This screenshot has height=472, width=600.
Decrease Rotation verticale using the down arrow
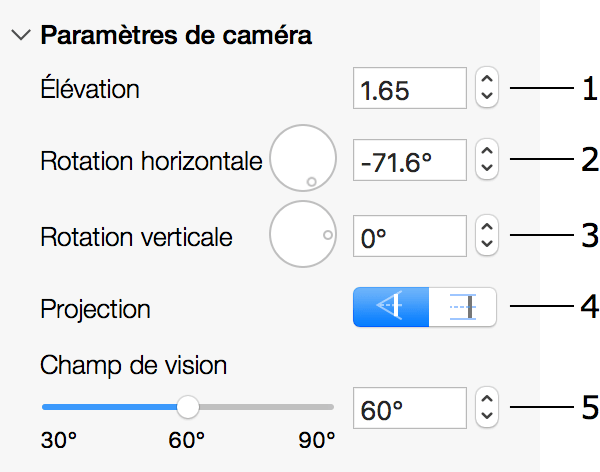487,243
